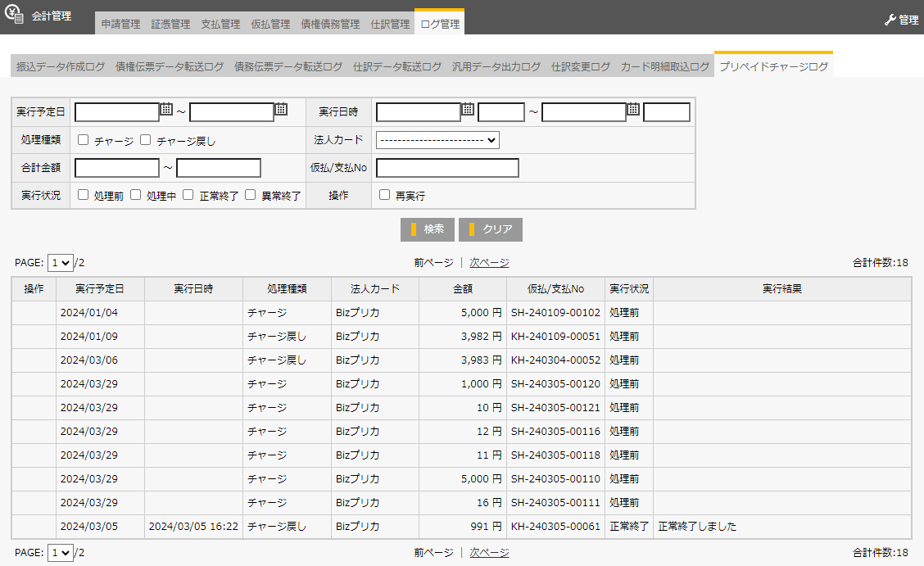Focus the 実行予定日 end date field
Screen dimensions: 924x566
point(232,112)
